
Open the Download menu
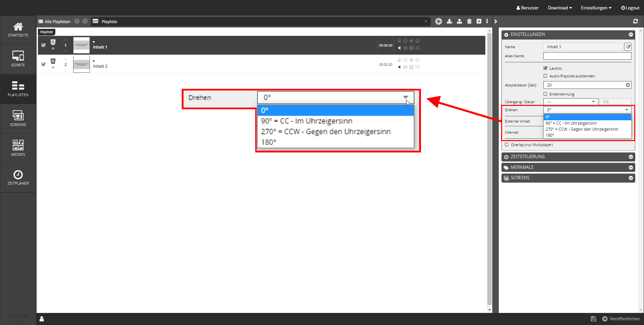coord(559,8)
